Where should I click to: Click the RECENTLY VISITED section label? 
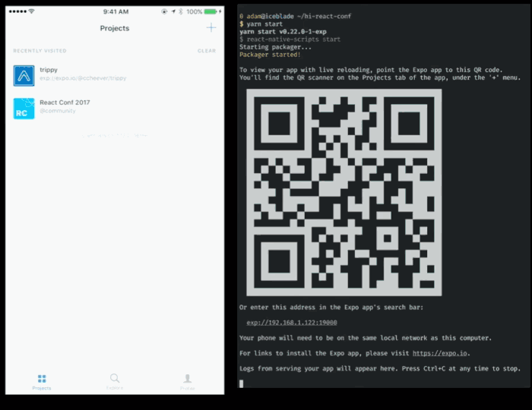coord(40,51)
